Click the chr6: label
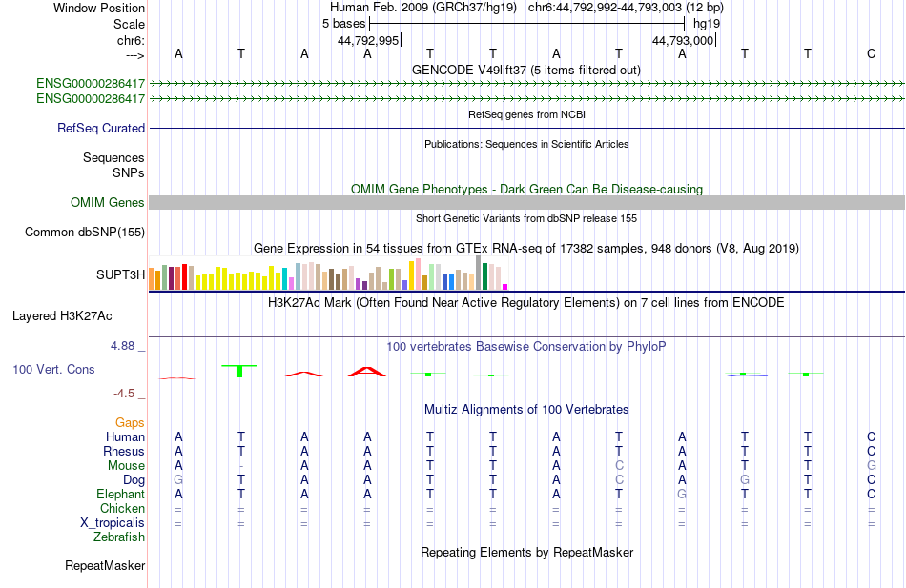The image size is (906, 588). pos(131,40)
